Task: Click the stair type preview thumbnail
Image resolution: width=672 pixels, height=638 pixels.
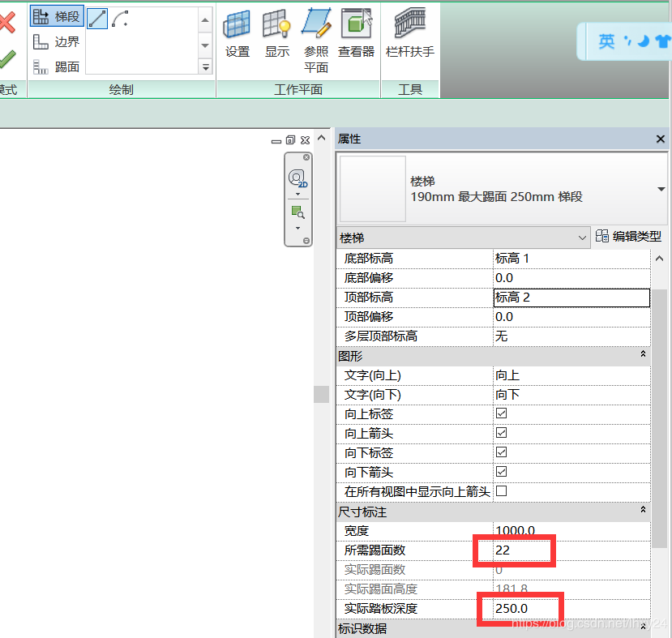Action: 372,189
